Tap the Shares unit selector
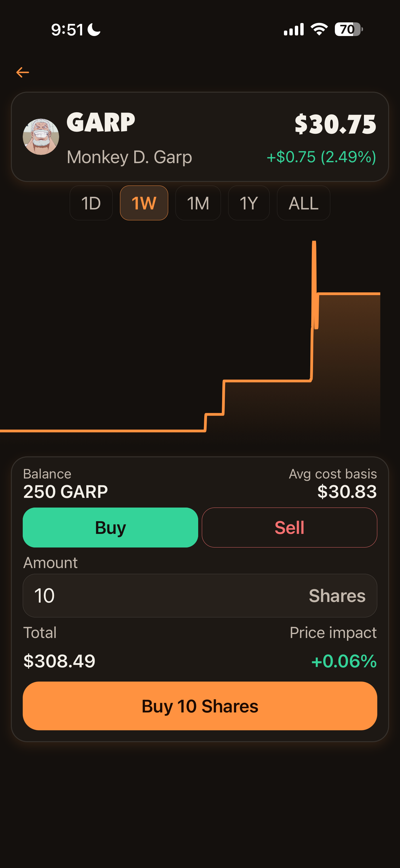400x868 pixels. (x=337, y=596)
